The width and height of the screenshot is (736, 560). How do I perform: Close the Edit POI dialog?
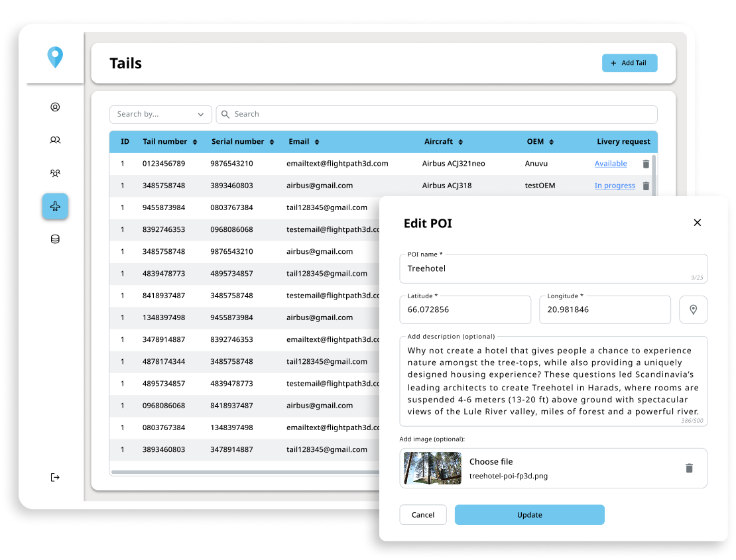(697, 223)
